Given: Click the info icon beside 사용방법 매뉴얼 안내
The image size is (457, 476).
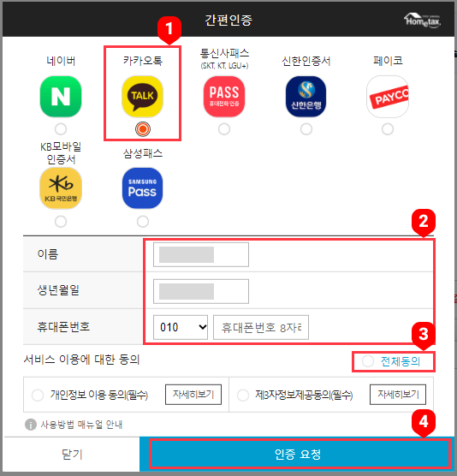Looking at the screenshot, I should pos(30,425).
